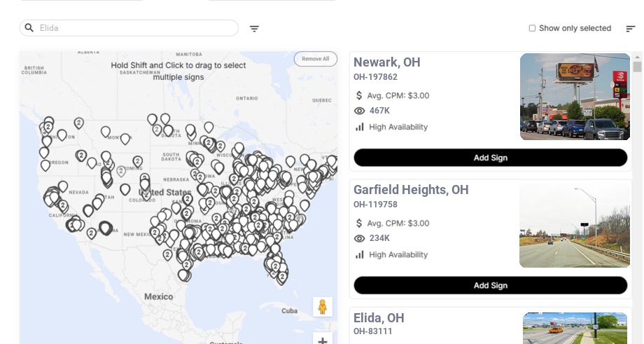Viewport: 644px width, 344px height.
Task: Open the Elida, OH listing title
Action: click(x=379, y=318)
